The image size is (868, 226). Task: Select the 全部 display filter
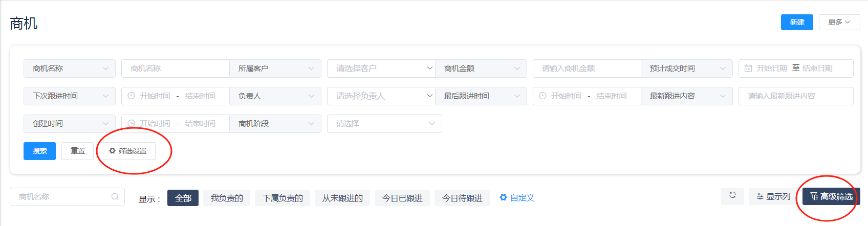click(x=183, y=198)
